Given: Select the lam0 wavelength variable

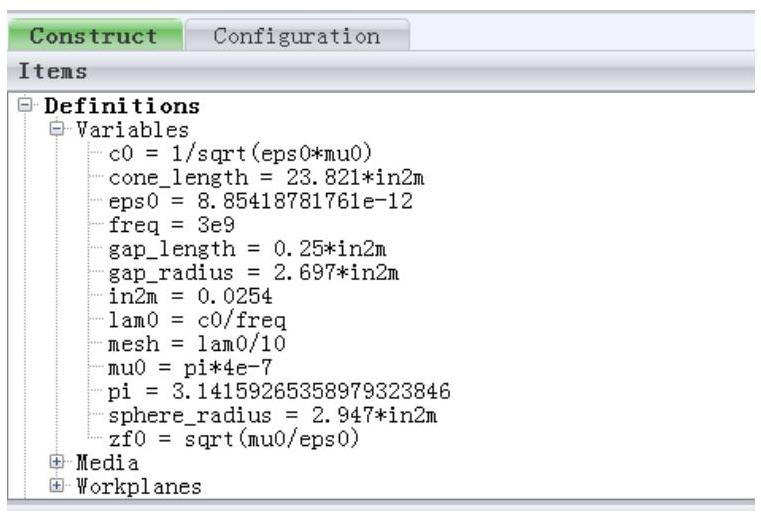Looking at the screenshot, I should click(196, 321).
